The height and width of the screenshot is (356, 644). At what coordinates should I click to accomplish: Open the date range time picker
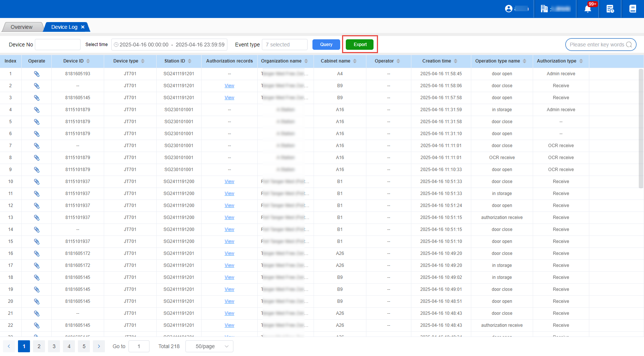pos(169,45)
